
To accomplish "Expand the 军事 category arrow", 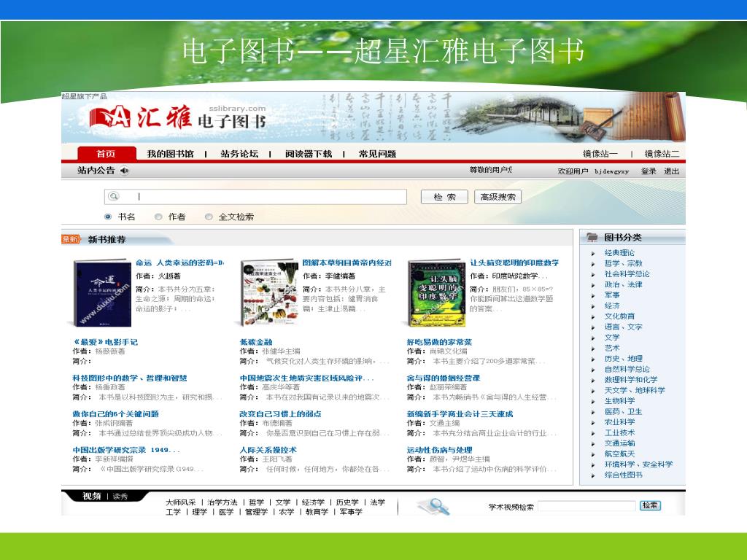I will 593,295.
